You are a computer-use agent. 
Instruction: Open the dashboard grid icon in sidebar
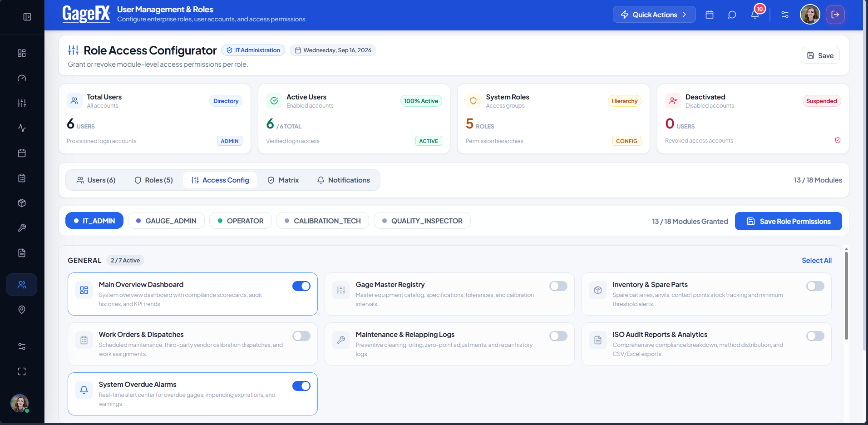[22, 53]
